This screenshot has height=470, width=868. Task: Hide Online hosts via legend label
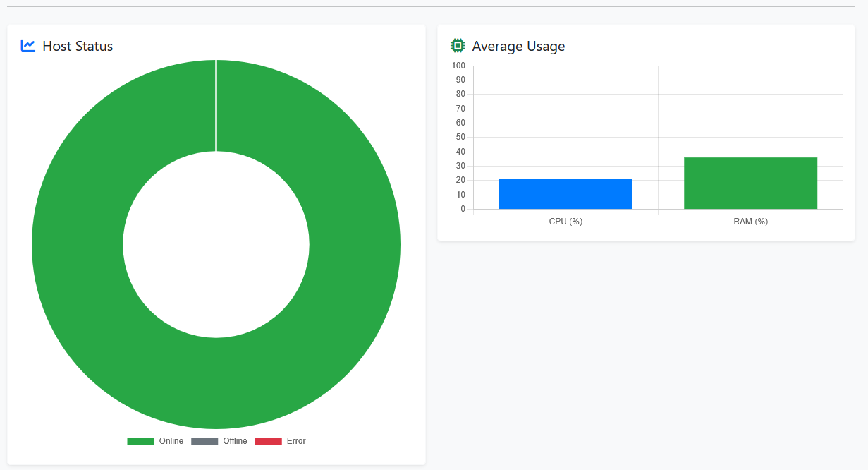(171, 441)
